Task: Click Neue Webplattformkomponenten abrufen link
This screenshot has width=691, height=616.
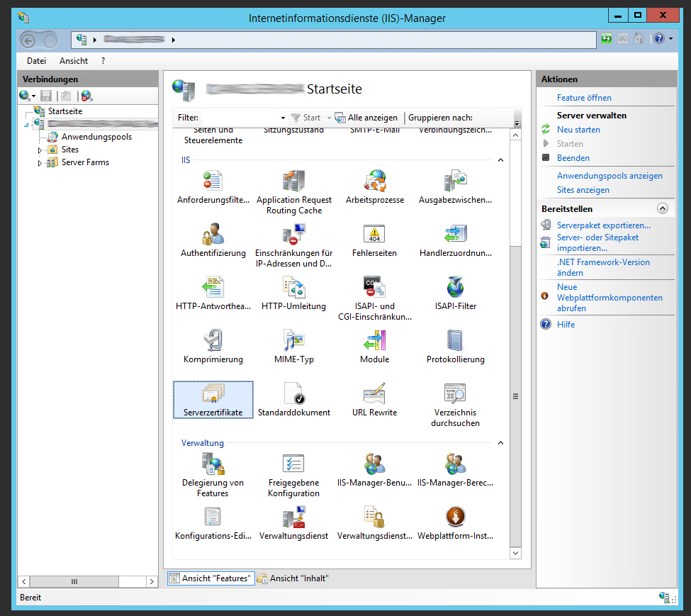Action: click(609, 298)
